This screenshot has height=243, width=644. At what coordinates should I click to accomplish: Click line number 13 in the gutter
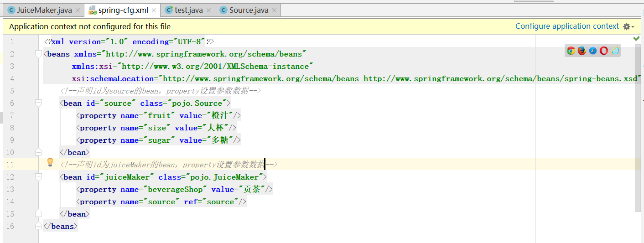10,190
